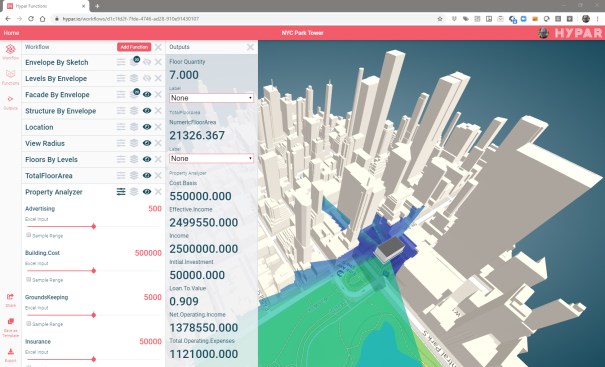Click the NYC Park Tower title
Viewport: 605px width, 367px height.
[302, 33]
